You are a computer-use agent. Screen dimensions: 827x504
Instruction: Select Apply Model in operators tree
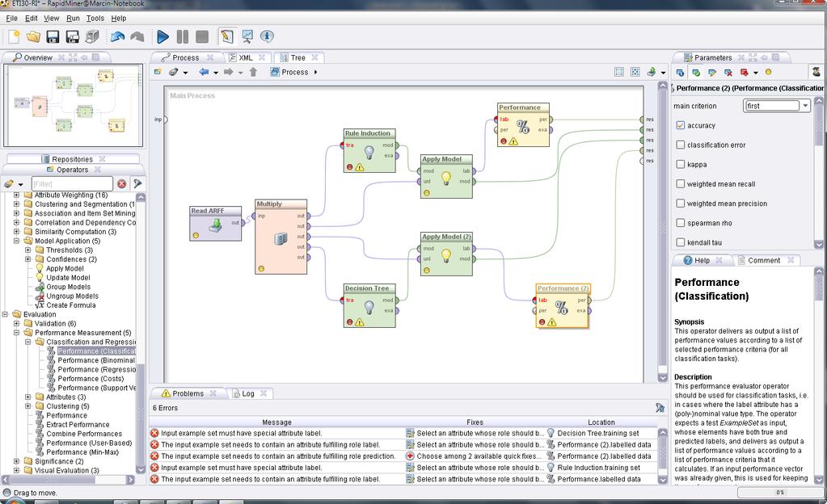[x=65, y=268]
